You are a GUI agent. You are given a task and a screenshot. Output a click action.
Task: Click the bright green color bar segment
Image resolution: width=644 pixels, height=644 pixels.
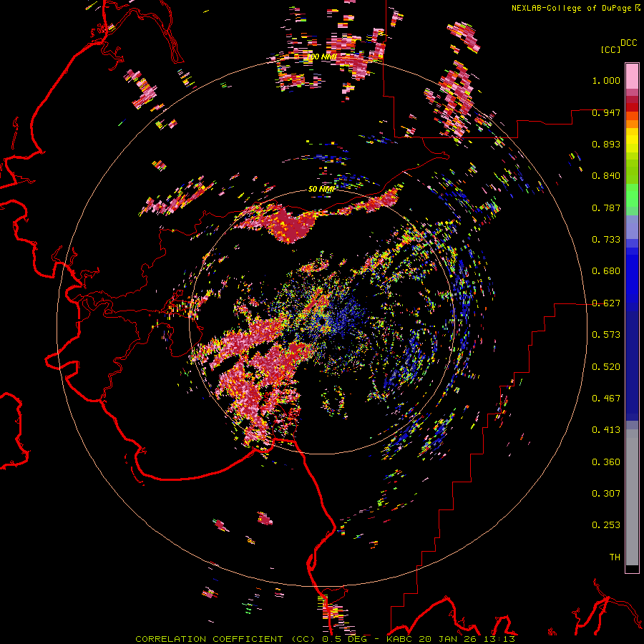tap(632, 195)
